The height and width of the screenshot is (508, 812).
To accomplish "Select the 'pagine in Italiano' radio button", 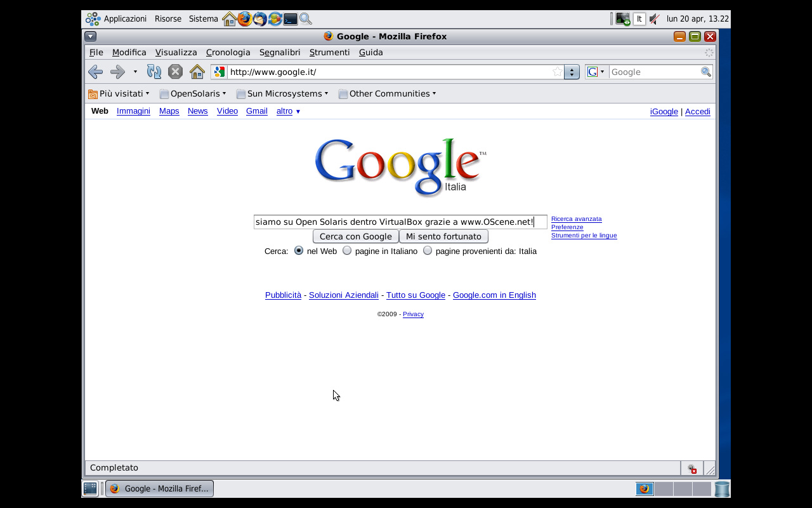I will 347,251.
